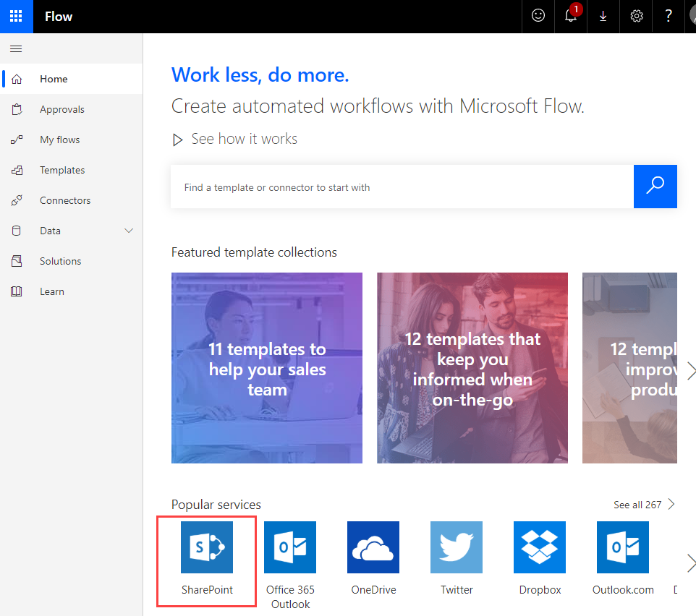Select the Dropbox service icon
The image size is (696, 616).
540,547
